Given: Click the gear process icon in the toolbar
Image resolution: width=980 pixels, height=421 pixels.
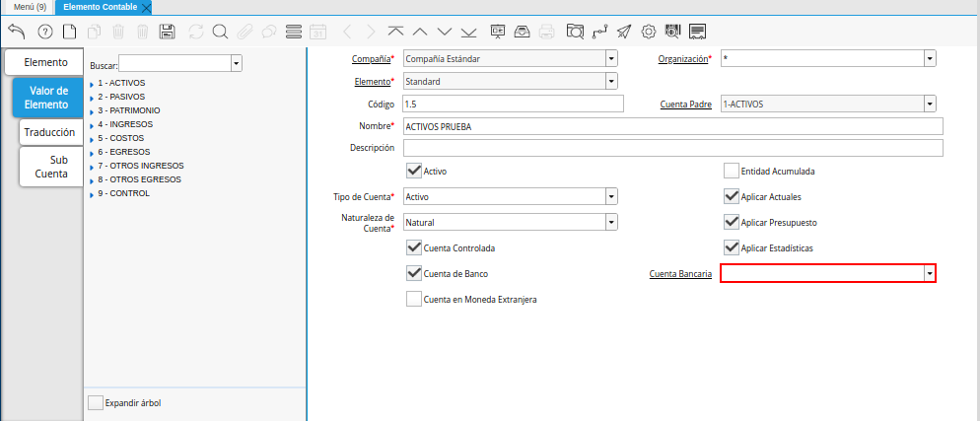Looking at the screenshot, I should tap(648, 32).
